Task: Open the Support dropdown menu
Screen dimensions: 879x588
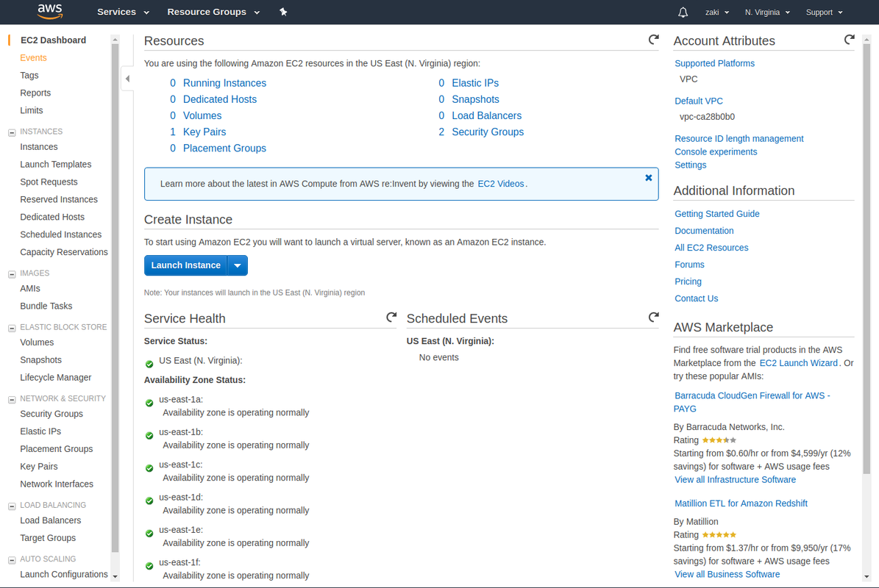Action: pos(824,12)
